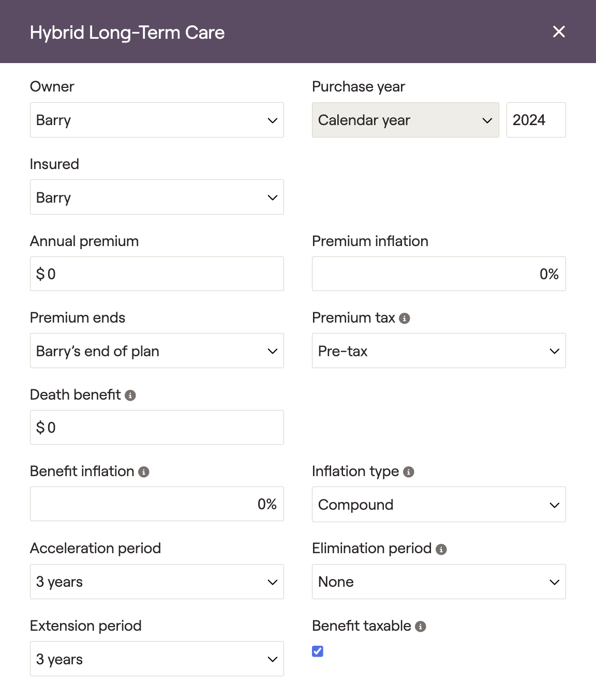Viewport: 596px width, 700px height.
Task: Select the Acceleration period dropdown
Action: point(157,582)
